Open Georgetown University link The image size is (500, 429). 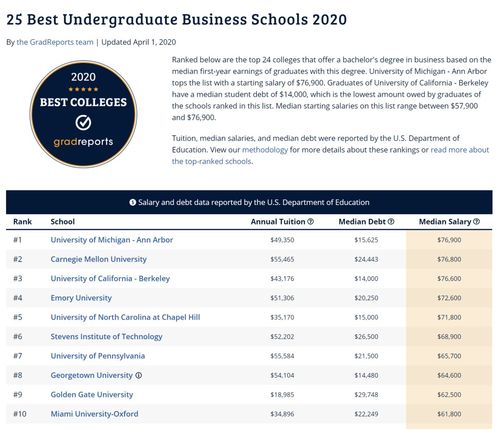(92, 375)
